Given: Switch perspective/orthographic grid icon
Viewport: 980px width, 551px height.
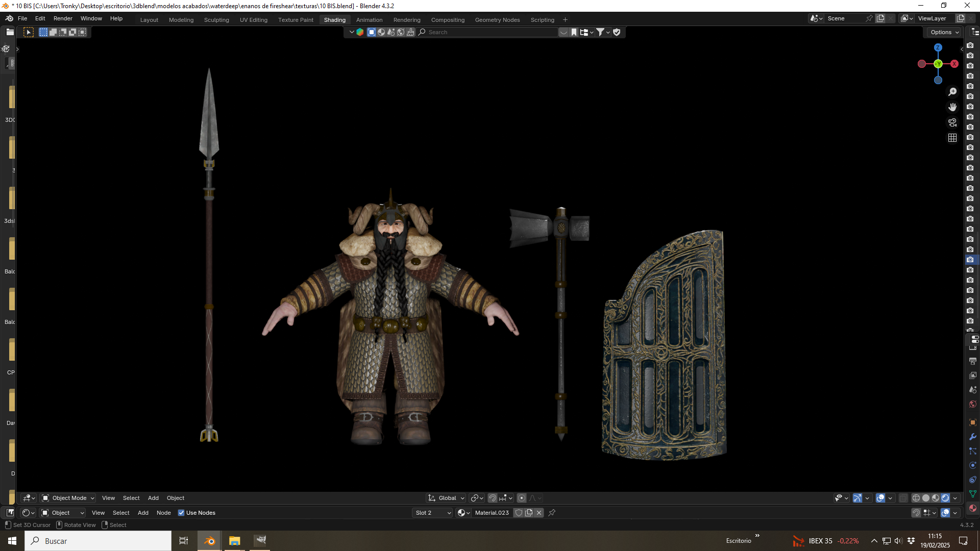Looking at the screenshot, I should pos(952,138).
